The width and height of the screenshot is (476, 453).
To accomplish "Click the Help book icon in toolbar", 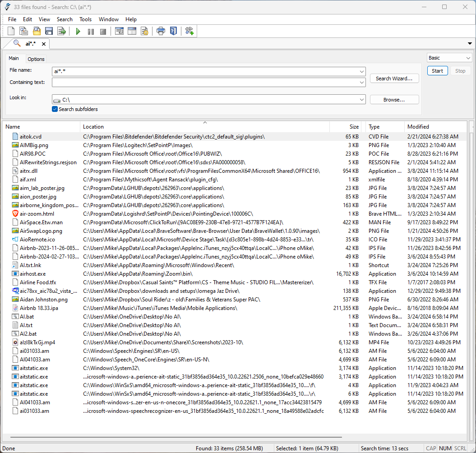I will point(173,31).
